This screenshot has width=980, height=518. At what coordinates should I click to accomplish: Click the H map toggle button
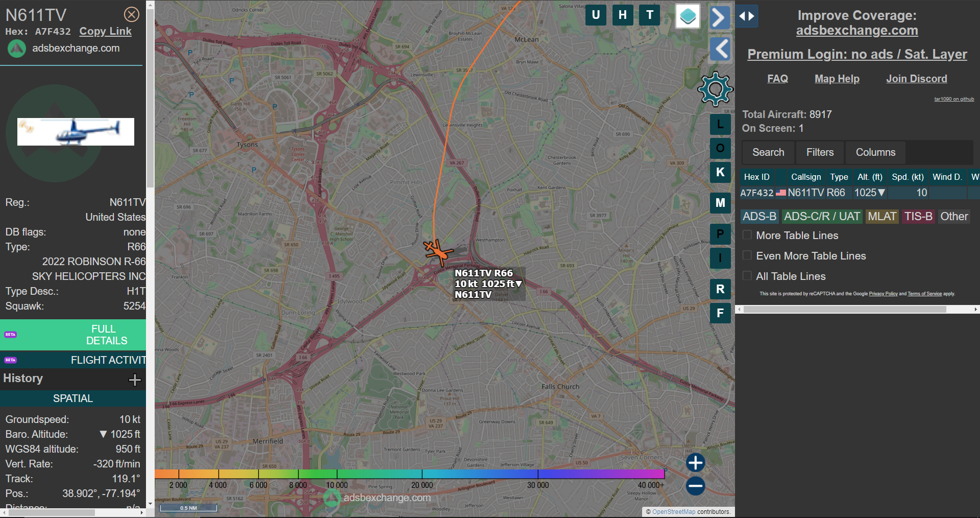pos(623,15)
